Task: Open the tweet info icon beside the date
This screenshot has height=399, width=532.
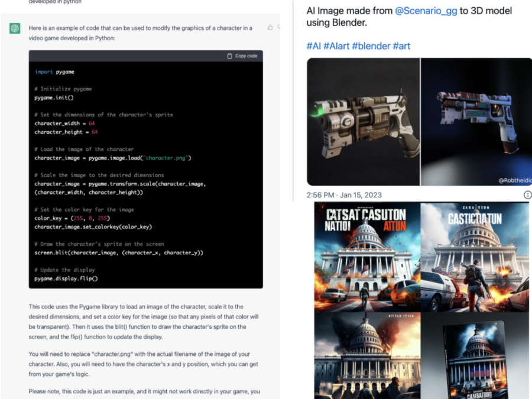Action: (528, 194)
